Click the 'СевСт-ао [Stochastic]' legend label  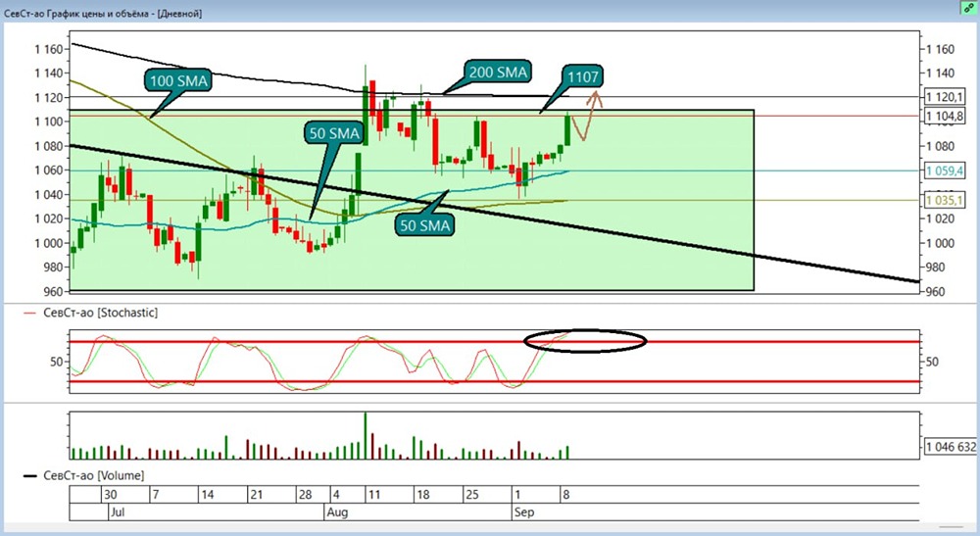[x=100, y=313]
